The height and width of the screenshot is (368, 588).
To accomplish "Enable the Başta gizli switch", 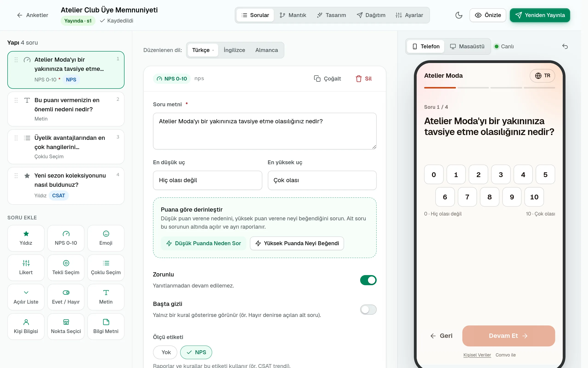I will pos(368,310).
